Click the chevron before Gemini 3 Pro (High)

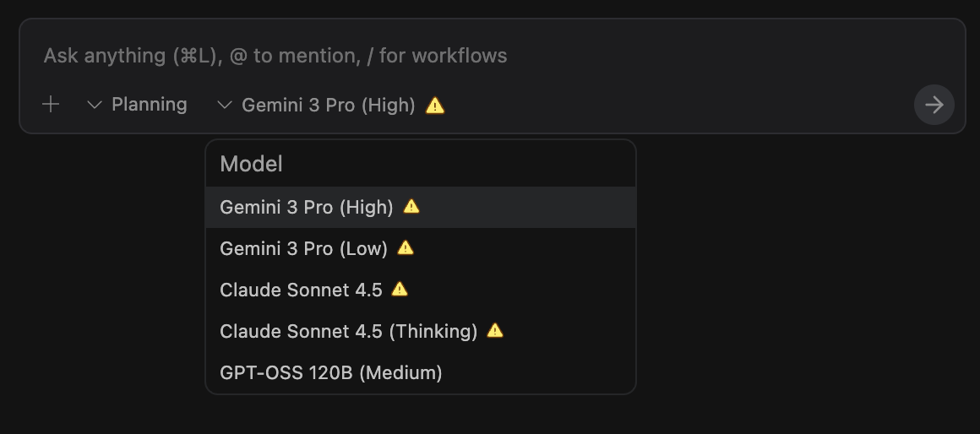224,105
